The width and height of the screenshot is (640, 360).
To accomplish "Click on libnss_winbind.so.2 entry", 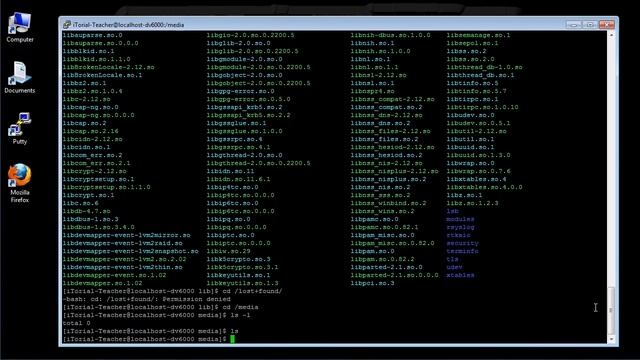I will [x=388, y=203].
